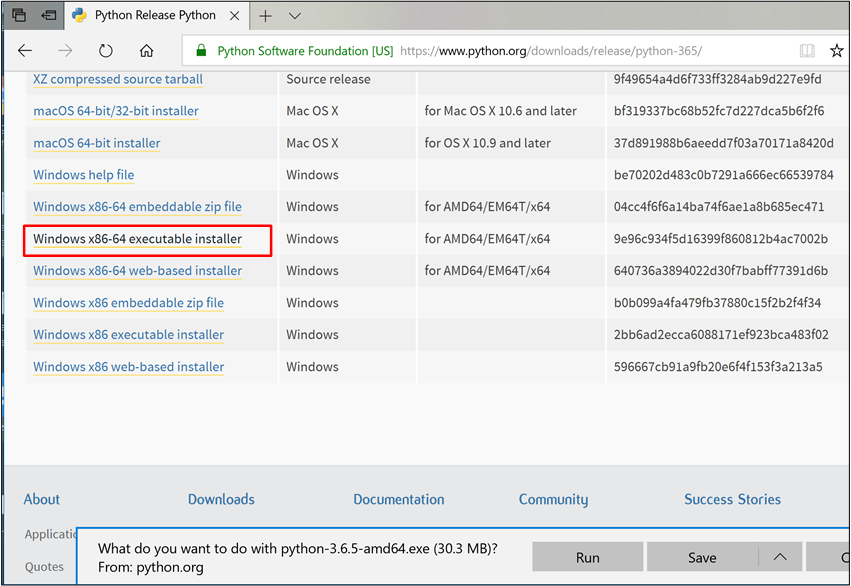Refresh the python.org page
This screenshot has height=586, width=851.
click(105, 51)
